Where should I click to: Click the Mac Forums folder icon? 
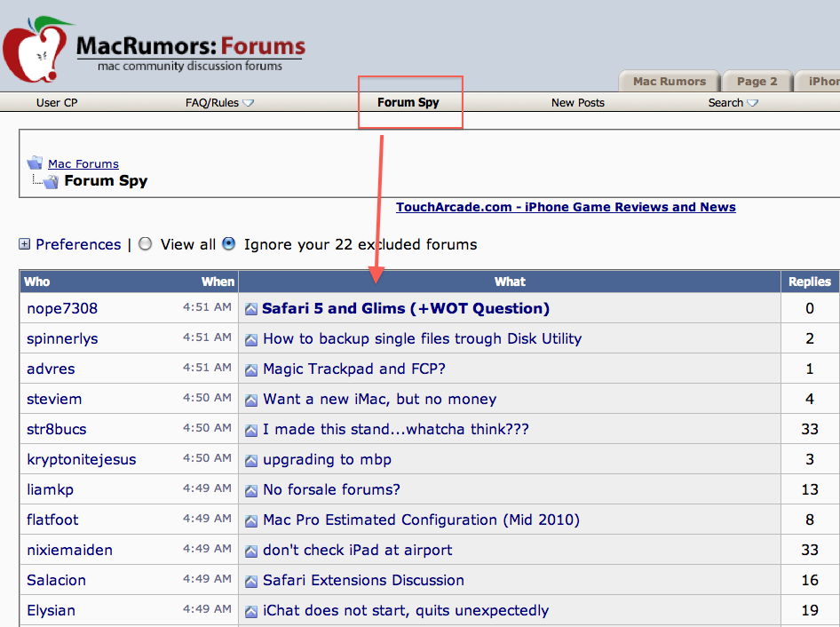[x=35, y=163]
